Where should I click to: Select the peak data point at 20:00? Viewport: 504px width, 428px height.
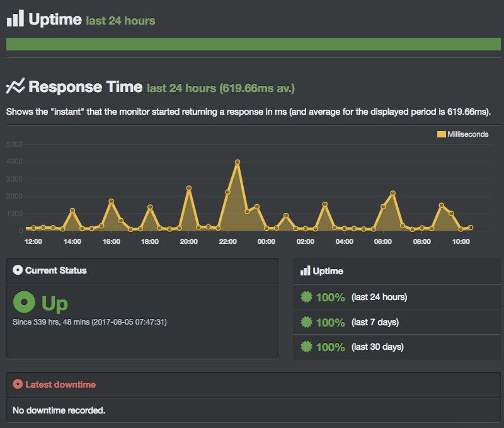(x=189, y=188)
